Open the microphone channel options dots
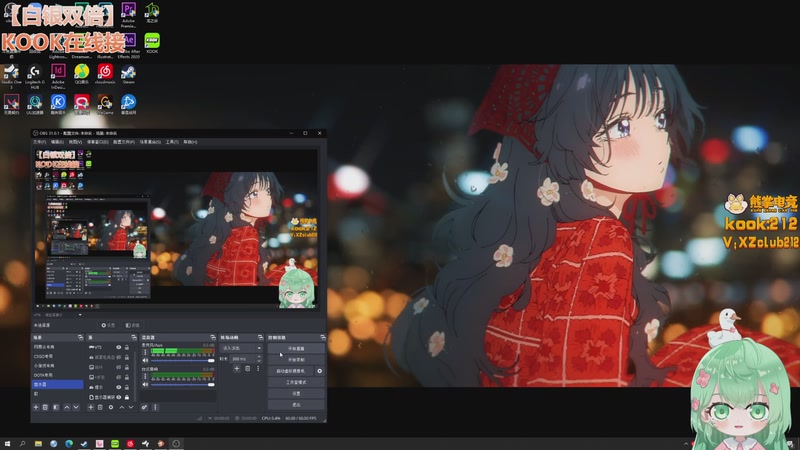 pyautogui.click(x=145, y=352)
